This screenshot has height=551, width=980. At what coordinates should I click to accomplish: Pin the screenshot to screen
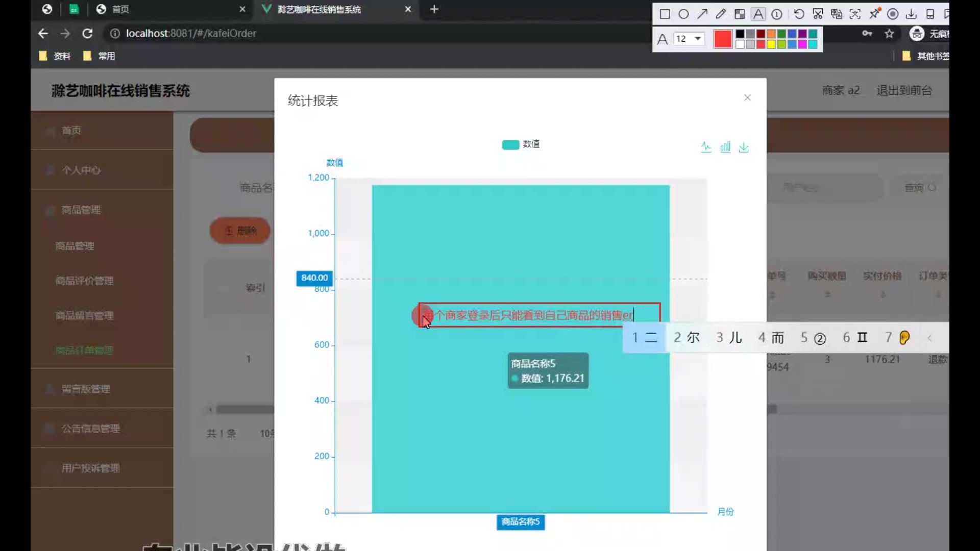(874, 14)
